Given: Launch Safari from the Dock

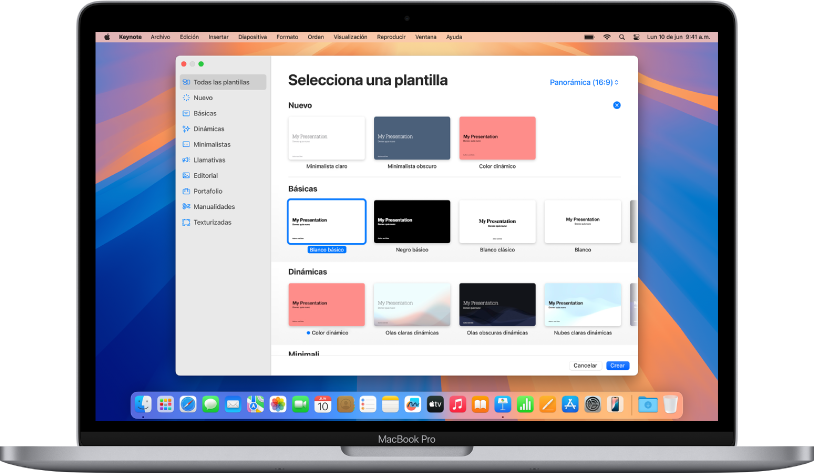Looking at the screenshot, I should [188, 404].
